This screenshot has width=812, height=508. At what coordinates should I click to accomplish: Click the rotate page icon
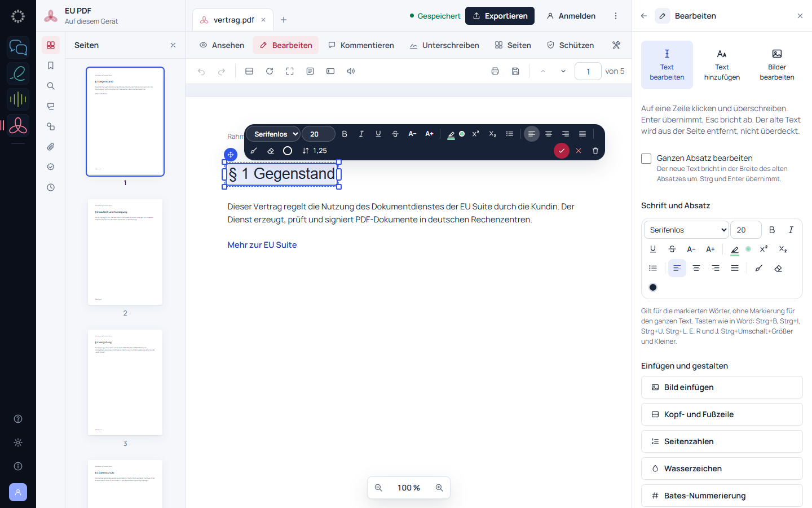270,71
